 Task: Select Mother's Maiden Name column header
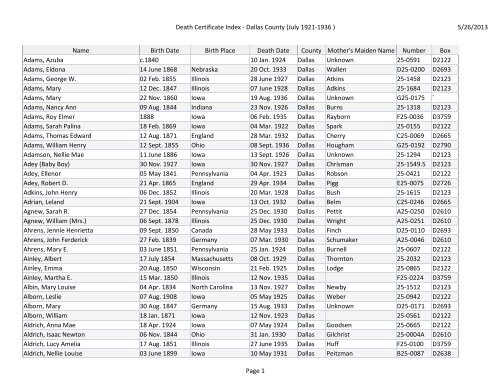(361, 50)
